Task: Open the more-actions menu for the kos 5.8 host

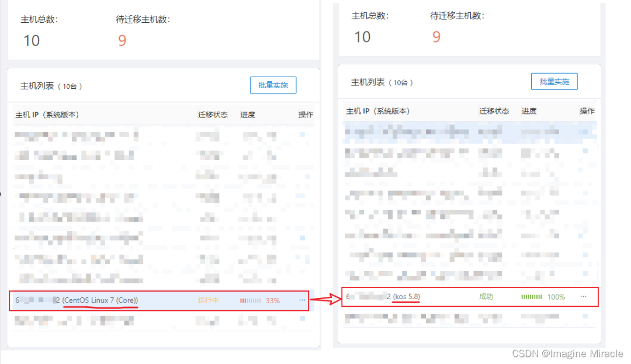Action: (x=583, y=297)
